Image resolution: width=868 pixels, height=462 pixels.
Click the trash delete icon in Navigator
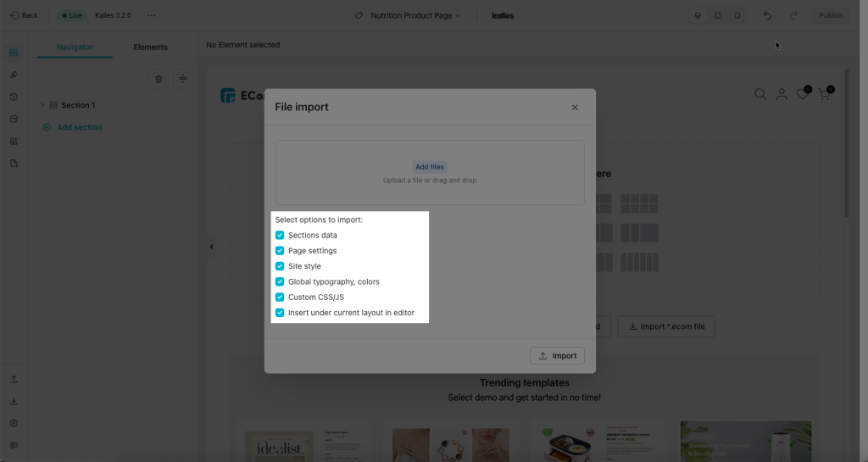159,79
